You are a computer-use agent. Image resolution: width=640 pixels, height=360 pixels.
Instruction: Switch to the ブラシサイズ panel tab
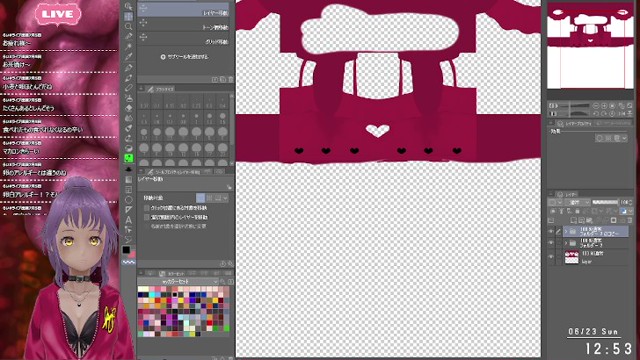click(161, 89)
